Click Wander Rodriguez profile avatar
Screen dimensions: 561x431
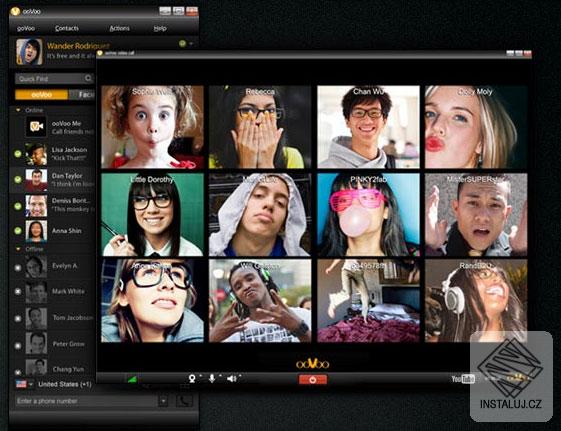tap(29, 52)
